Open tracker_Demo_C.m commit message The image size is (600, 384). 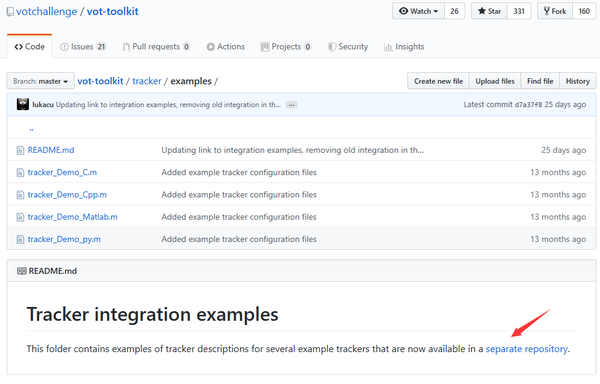[x=239, y=172]
